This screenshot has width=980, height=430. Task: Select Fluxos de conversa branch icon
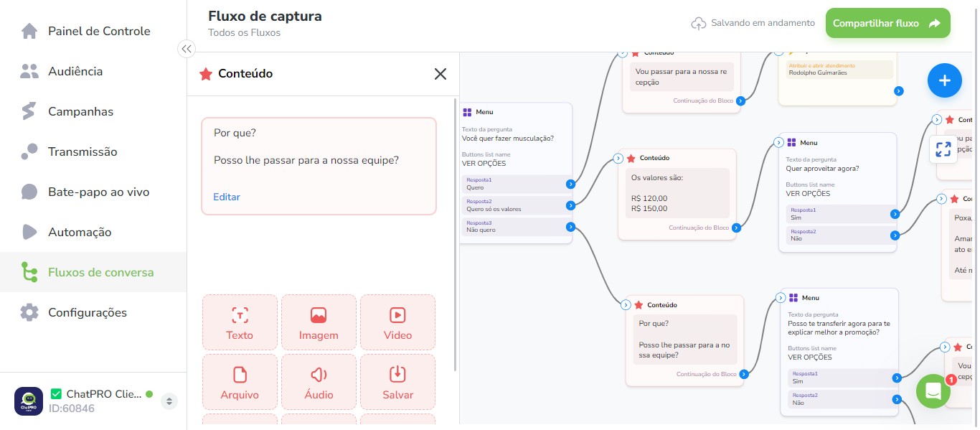click(29, 272)
